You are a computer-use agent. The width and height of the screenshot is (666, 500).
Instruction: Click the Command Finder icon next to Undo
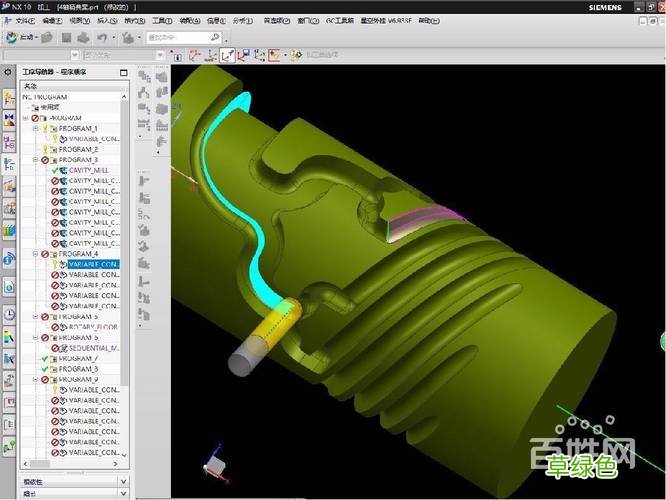[x=128, y=38]
